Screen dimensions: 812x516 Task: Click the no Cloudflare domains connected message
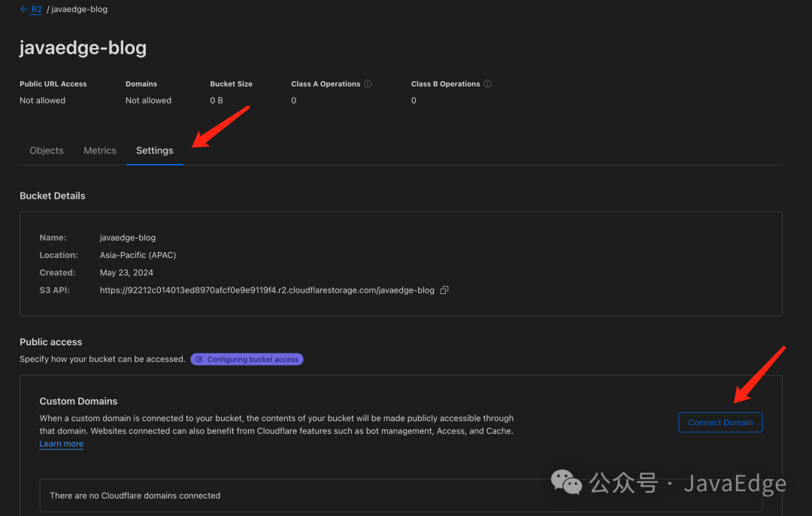coord(135,496)
